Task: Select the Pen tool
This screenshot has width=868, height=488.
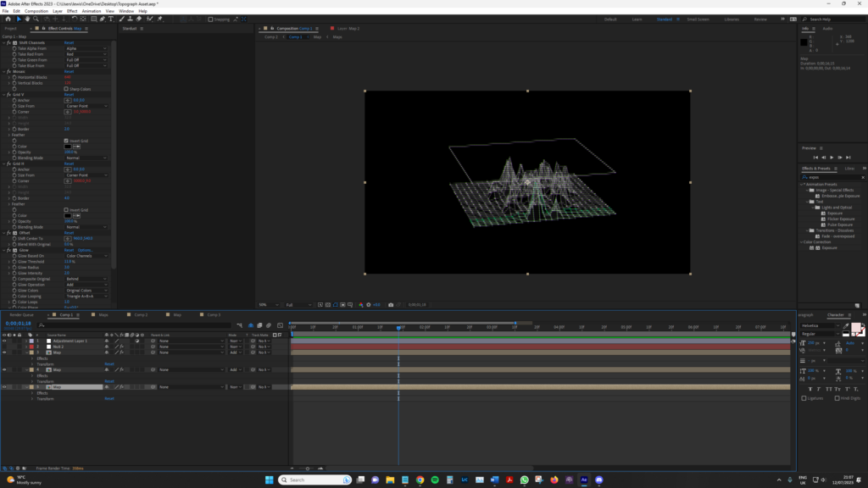Action: pos(103,19)
